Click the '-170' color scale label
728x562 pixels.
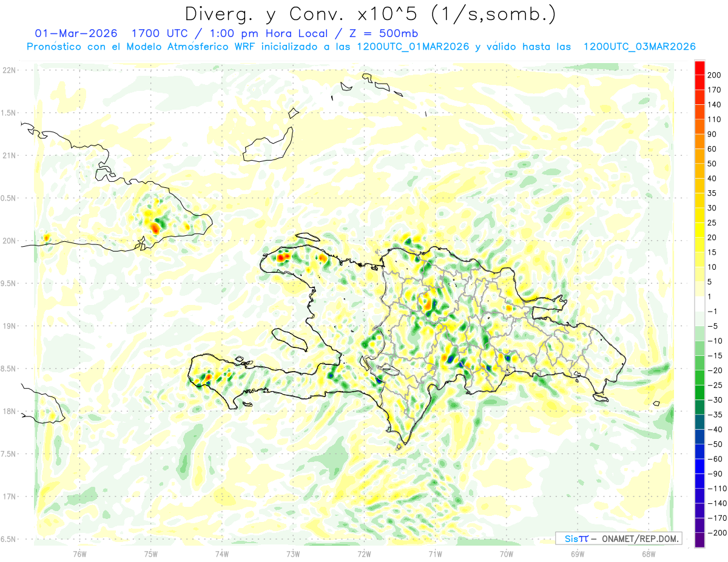(x=718, y=518)
